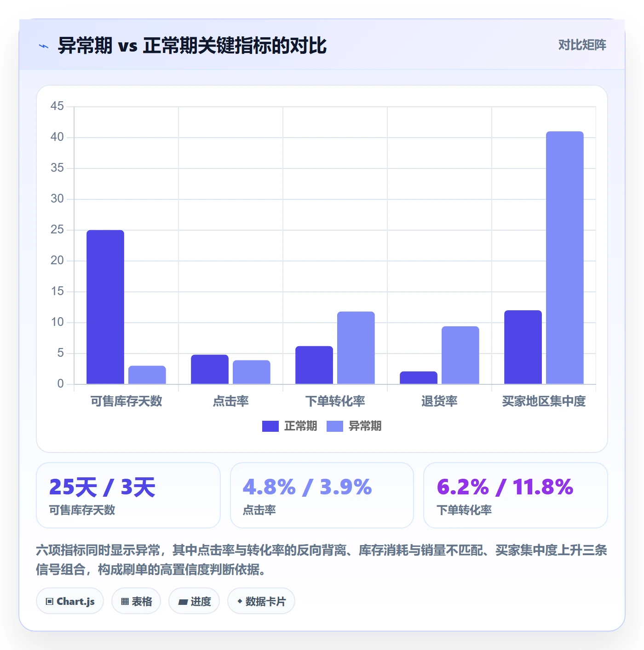Click the 点击率 x-axis label
Viewport: 644px width, 650px height.
point(231,401)
